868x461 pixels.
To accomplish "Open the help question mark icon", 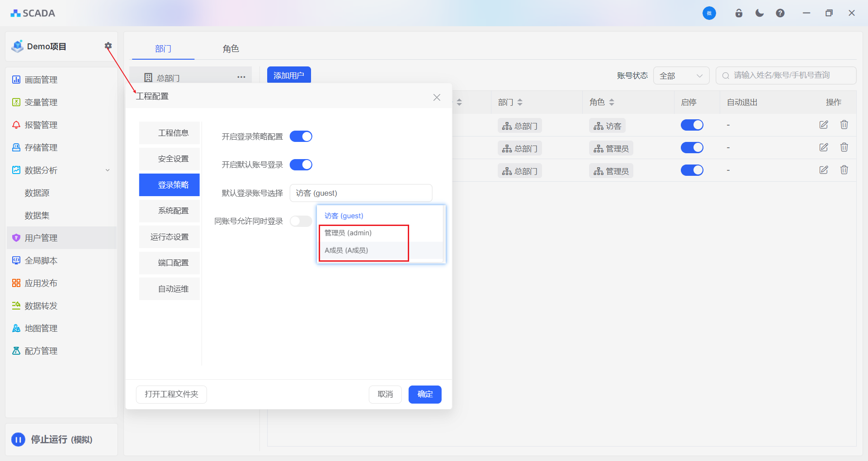I will tap(780, 13).
